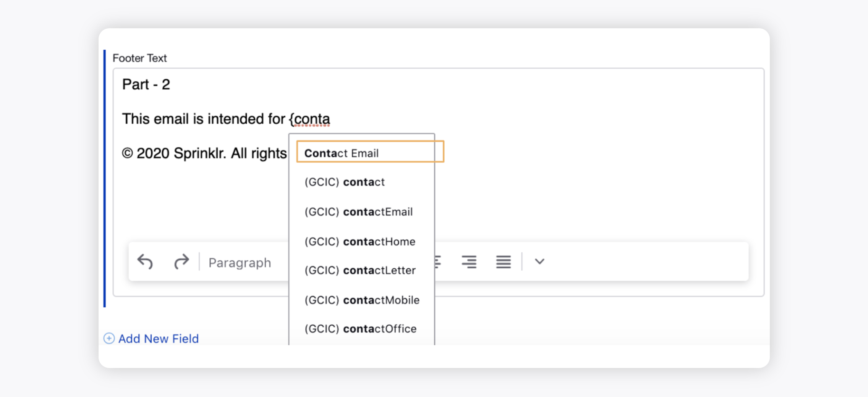Viewport: 868px width, 397px height.
Task: Select the align right icon
Action: pos(469,262)
